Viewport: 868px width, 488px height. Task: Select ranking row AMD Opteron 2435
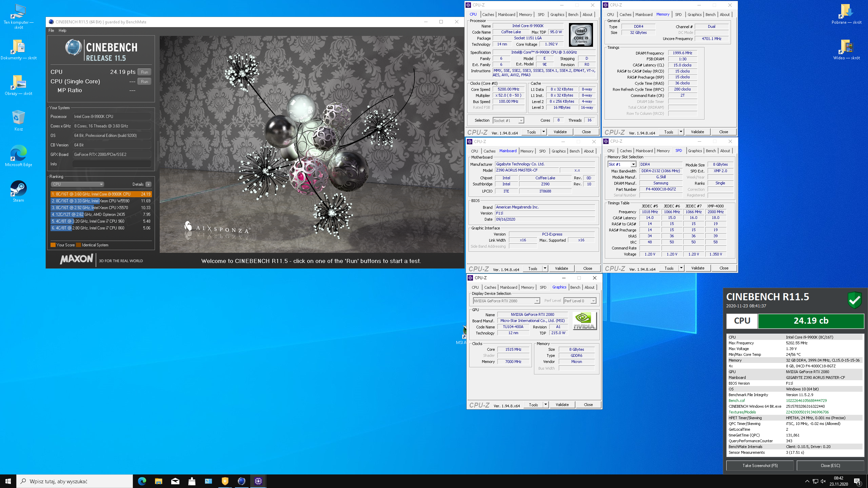tap(101, 215)
